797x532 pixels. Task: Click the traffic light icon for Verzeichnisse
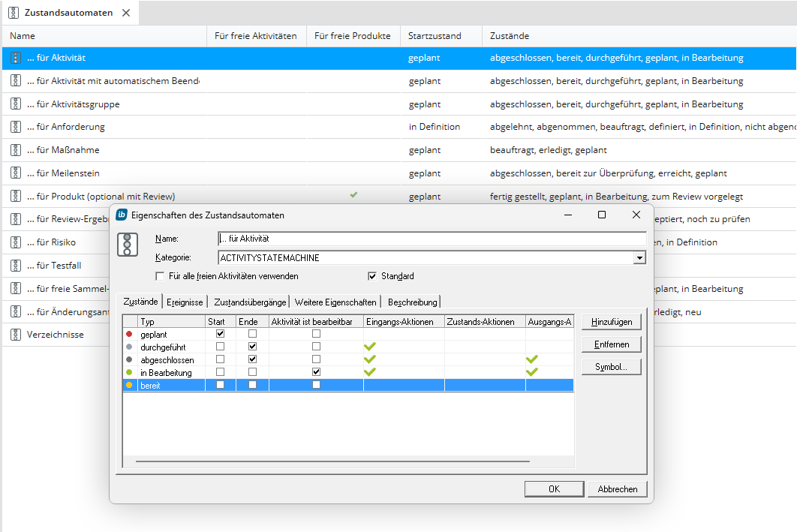16,335
